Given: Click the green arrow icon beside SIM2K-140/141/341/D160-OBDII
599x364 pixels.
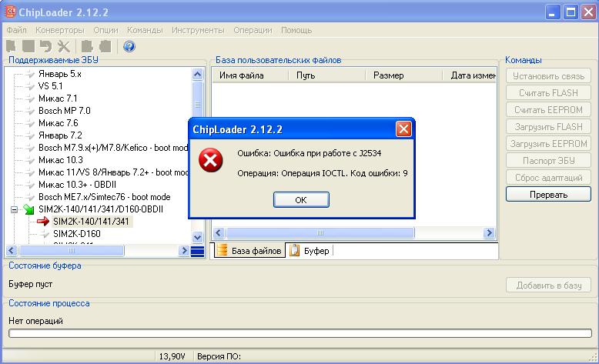Looking at the screenshot, I should 28,209.
